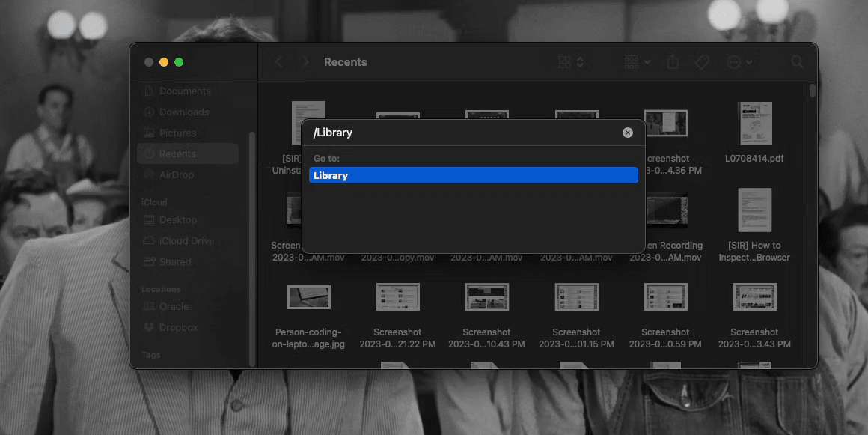
Task: Go forward using the Finder forward arrow
Action: pyautogui.click(x=305, y=62)
